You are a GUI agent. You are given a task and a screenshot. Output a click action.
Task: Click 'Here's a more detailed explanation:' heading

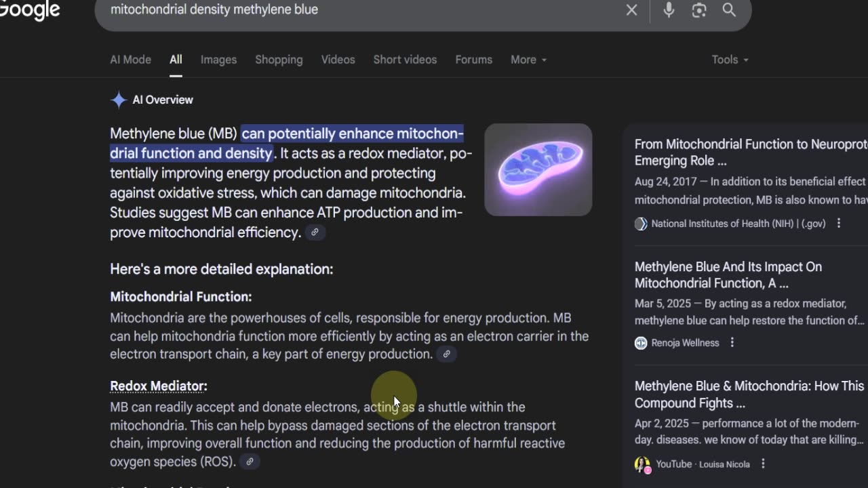point(222,269)
